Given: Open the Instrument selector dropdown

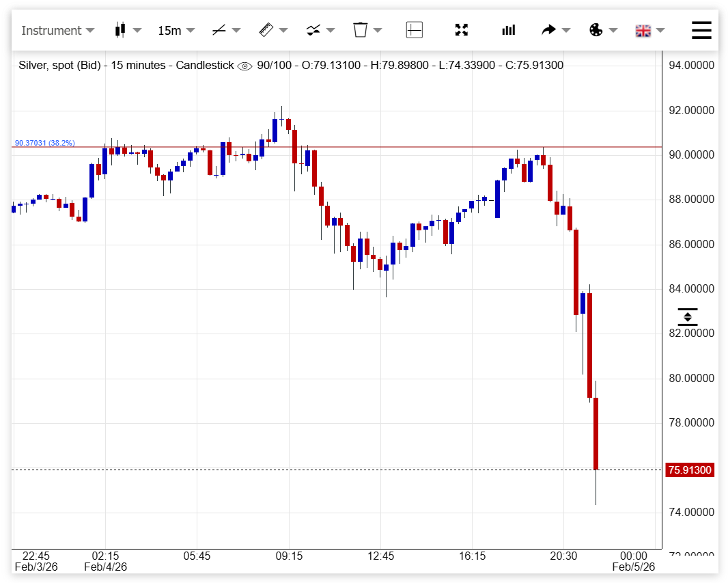Looking at the screenshot, I should tap(57, 30).
